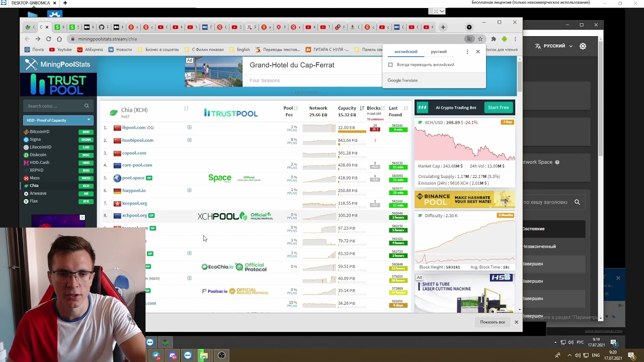The width and height of the screenshot is (644, 362).
Task: Go to the browser home page
Action: [59, 39]
